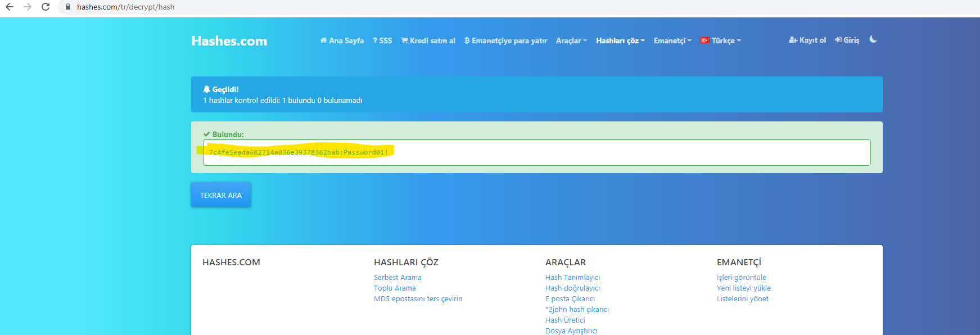The width and height of the screenshot is (980, 335).
Task: Open Hash doğrulayıcı tool link
Action: click(572, 288)
